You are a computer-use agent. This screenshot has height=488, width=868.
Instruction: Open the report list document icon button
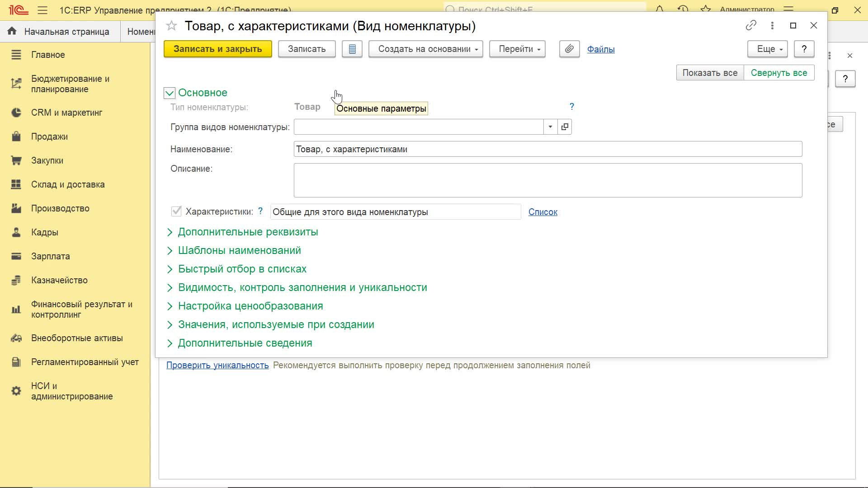click(352, 49)
